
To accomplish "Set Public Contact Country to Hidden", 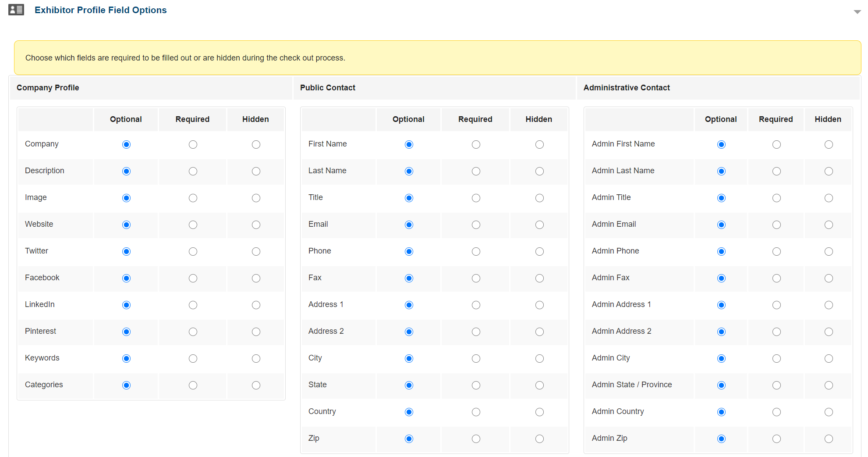I will (x=539, y=412).
